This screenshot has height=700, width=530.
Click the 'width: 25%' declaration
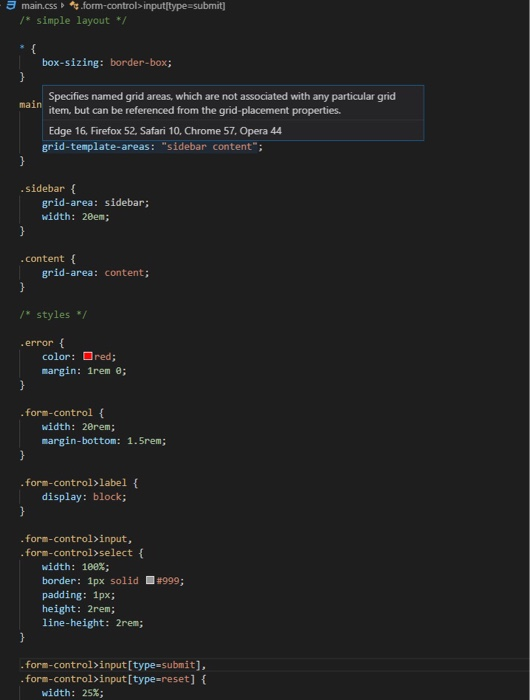(73, 693)
